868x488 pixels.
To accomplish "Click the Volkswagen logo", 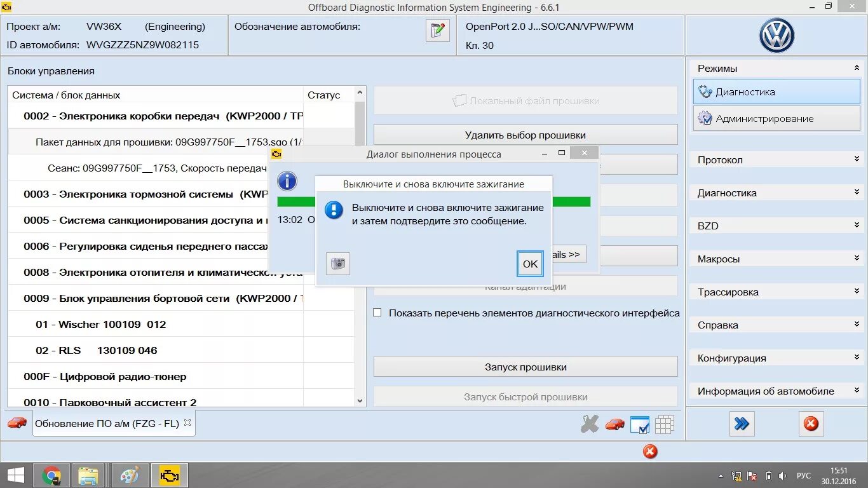I will [776, 36].
